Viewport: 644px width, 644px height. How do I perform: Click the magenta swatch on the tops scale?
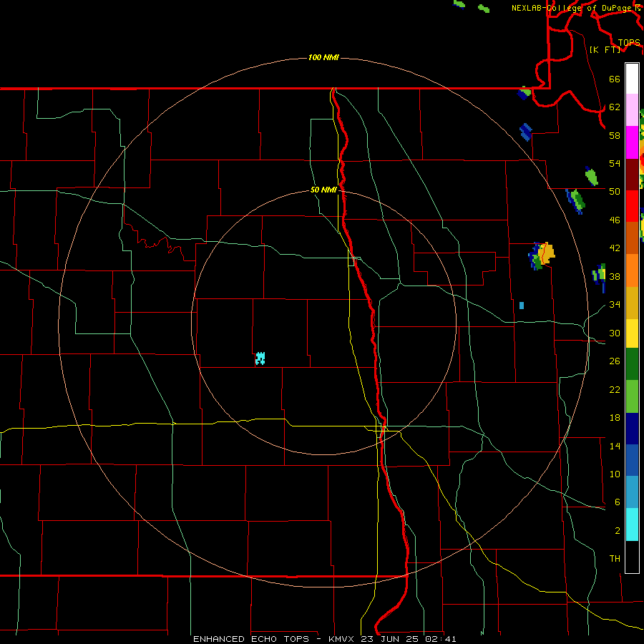coord(632,142)
